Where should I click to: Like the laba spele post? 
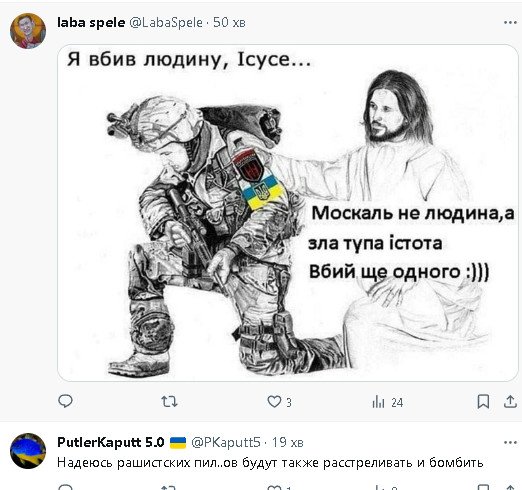point(274,402)
